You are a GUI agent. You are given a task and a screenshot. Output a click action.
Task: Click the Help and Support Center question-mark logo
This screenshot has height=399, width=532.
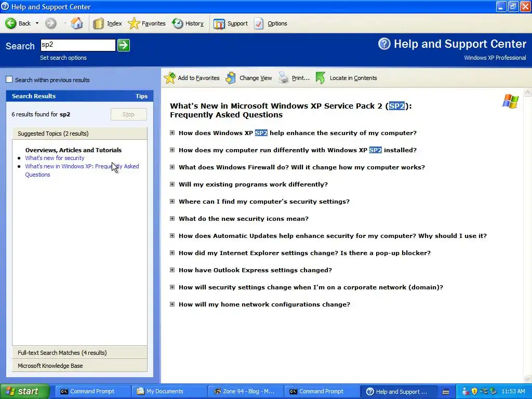[384, 44]
